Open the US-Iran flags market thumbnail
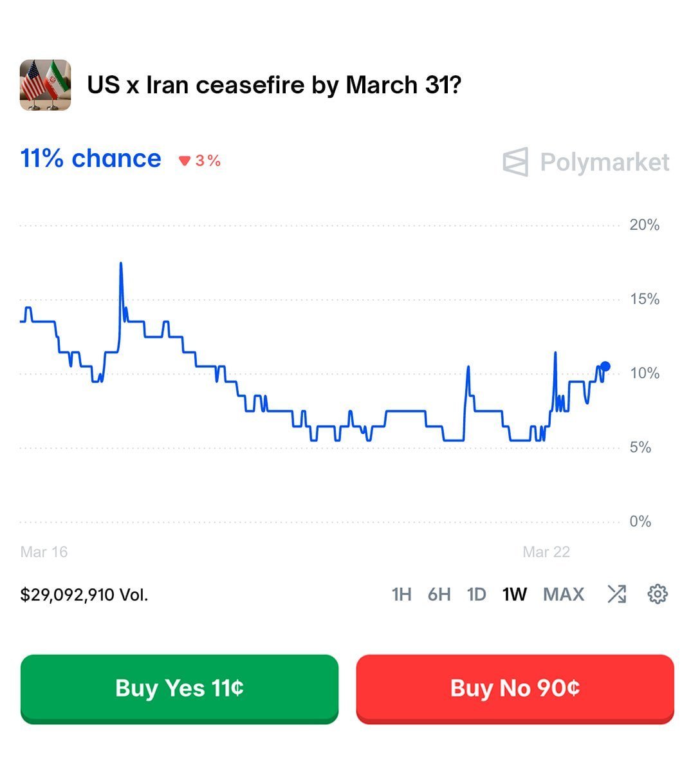Image resolution: width=691 pixels, height=784 pixels. pyautogui.click(x=46, y=84)
